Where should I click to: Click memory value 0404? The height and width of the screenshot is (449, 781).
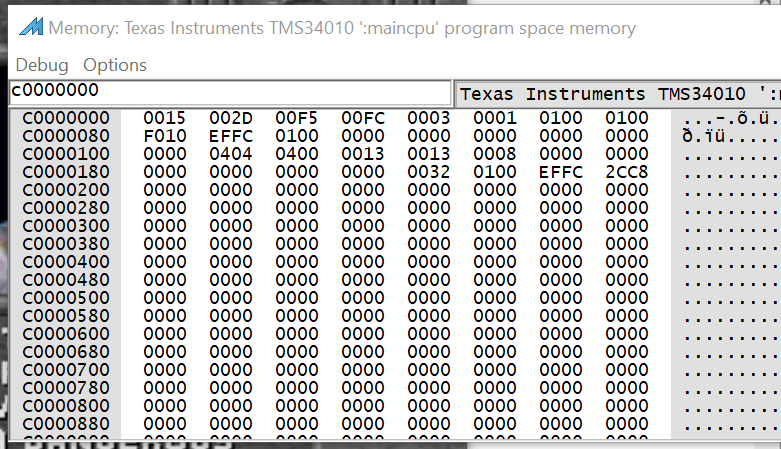(231, 154)
